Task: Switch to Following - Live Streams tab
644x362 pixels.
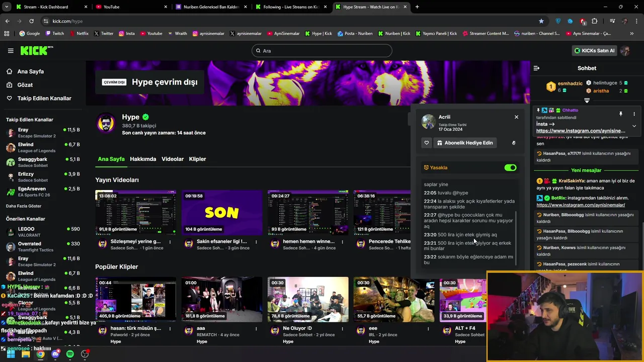Action: (x=291, y=7)
